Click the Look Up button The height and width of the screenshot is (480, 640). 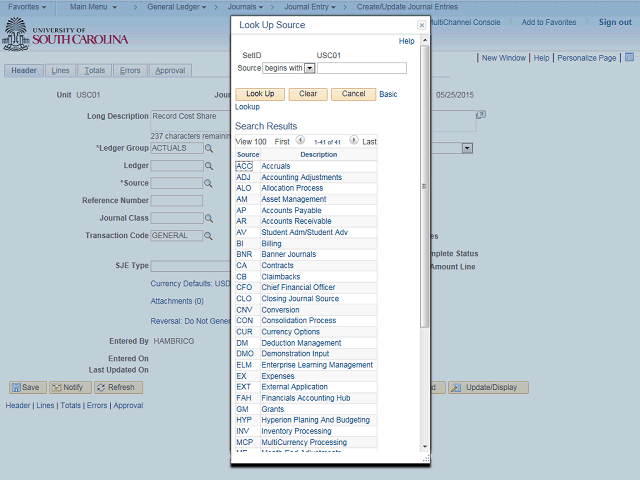click(x=260, y=94)
